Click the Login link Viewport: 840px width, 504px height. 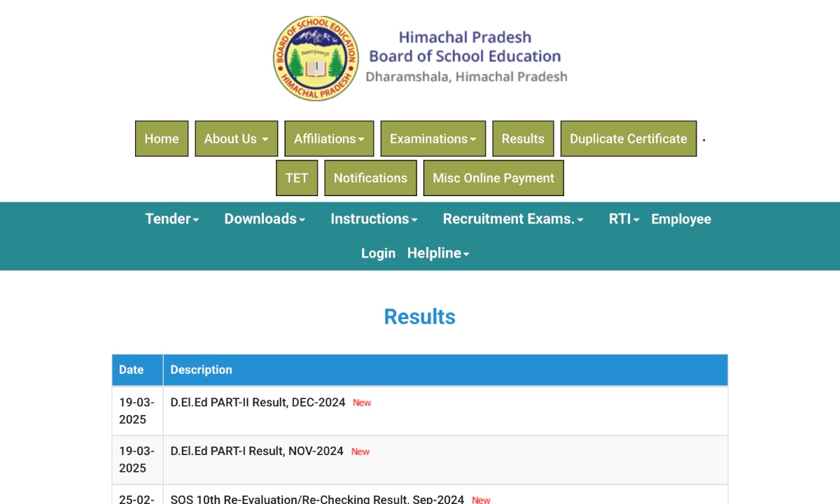click(x=378, y=253)
